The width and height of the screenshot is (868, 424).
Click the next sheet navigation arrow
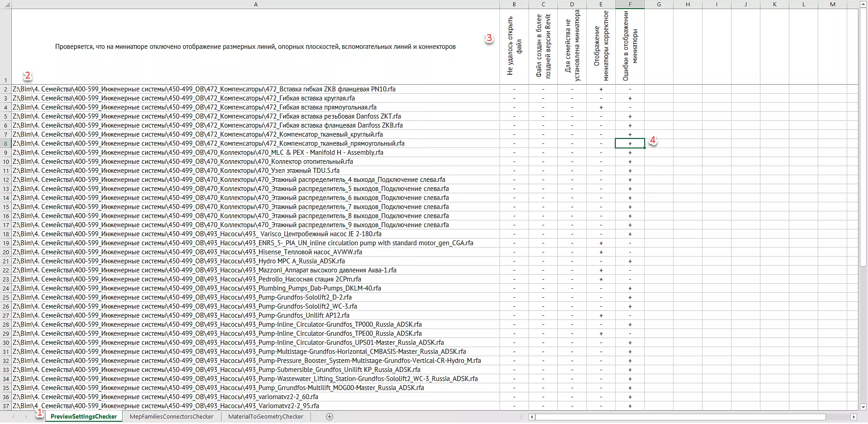click(x=26, y=417)
